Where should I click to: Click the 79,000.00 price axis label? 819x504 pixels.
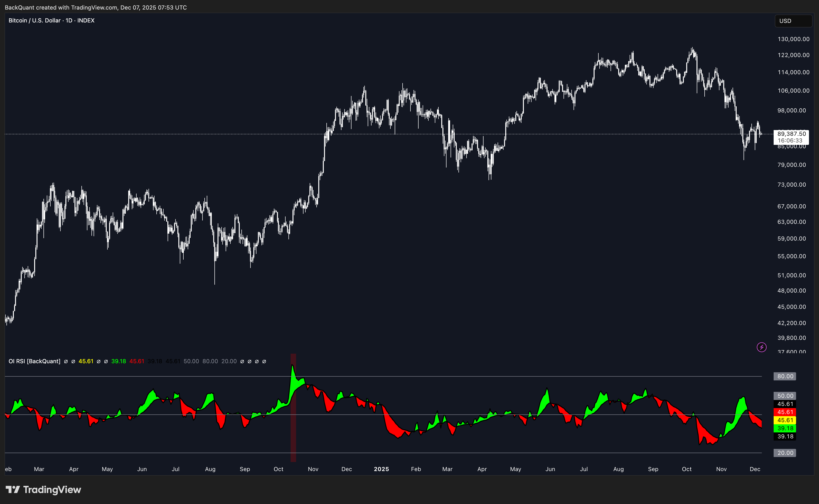pos(792,165)
